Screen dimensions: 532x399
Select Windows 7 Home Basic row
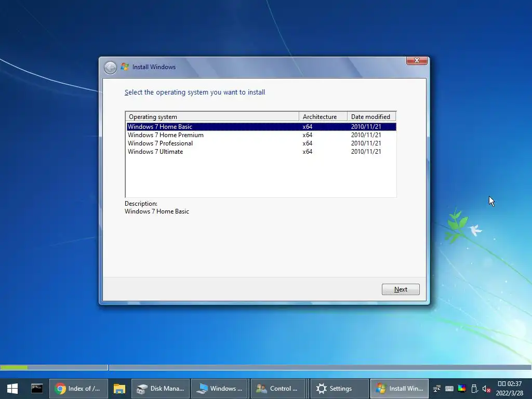click(261, 127)
